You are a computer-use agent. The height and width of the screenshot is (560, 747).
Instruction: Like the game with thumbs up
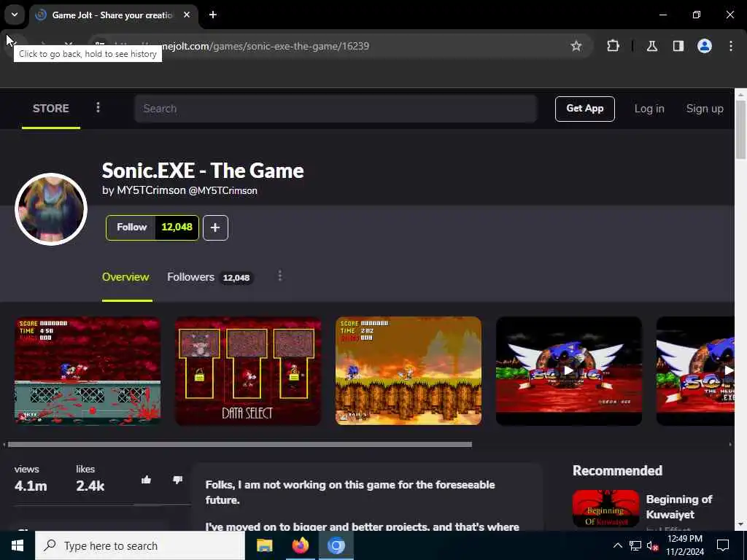[146, 480]
